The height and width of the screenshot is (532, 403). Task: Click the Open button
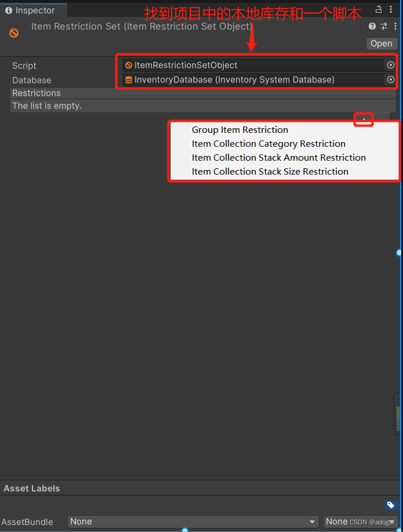tap(382, 44)
